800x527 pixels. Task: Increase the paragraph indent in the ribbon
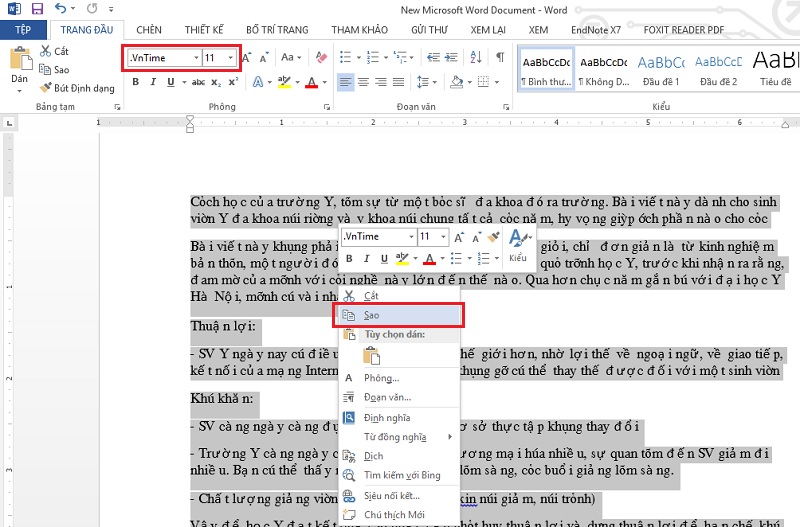coord(451,57)
